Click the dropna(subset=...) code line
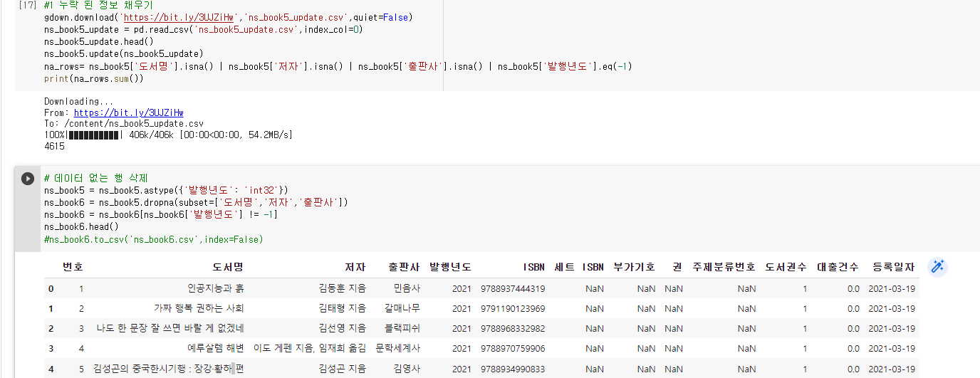The width and height of the screenshot is (980, 378). [x=196, y=202]
